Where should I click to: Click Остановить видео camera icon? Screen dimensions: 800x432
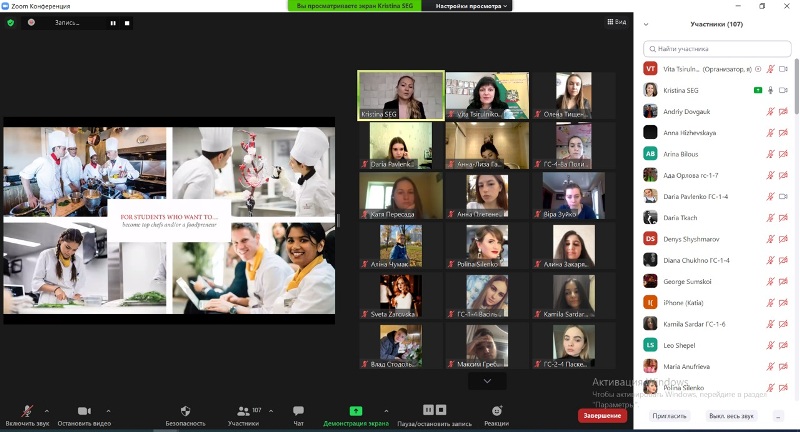(84, 411)
